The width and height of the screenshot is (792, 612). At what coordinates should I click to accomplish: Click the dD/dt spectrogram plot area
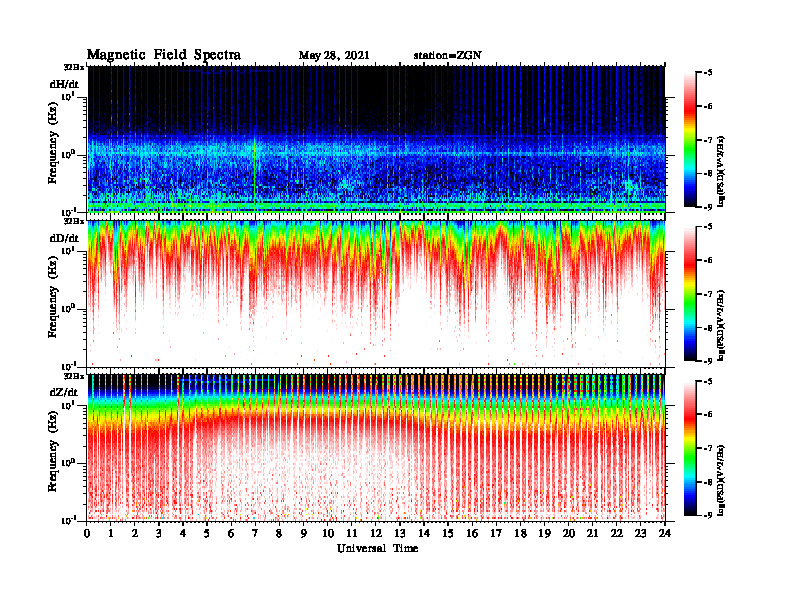pyautogui.click(x=376, y=293)
